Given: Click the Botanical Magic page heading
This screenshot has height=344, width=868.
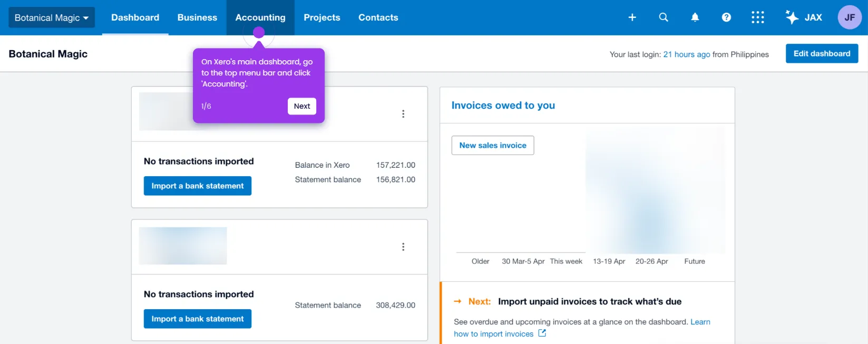Looking at the screenshot, I should 48,54.
